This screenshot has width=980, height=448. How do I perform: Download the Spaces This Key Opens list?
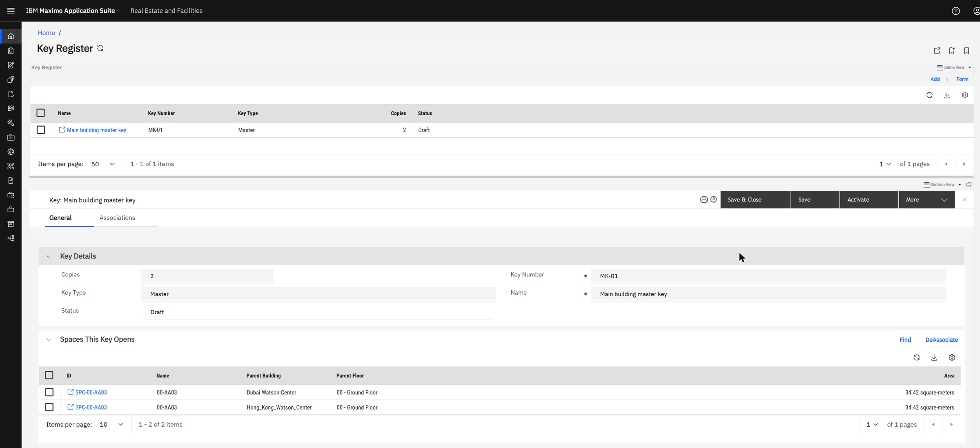(x=934, y=358)
